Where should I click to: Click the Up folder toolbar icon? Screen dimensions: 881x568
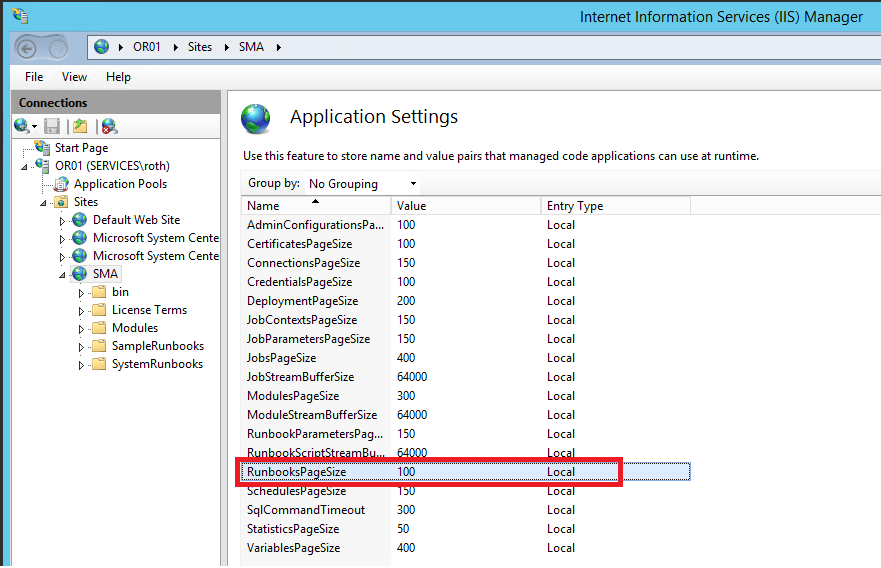click(80, 126)
